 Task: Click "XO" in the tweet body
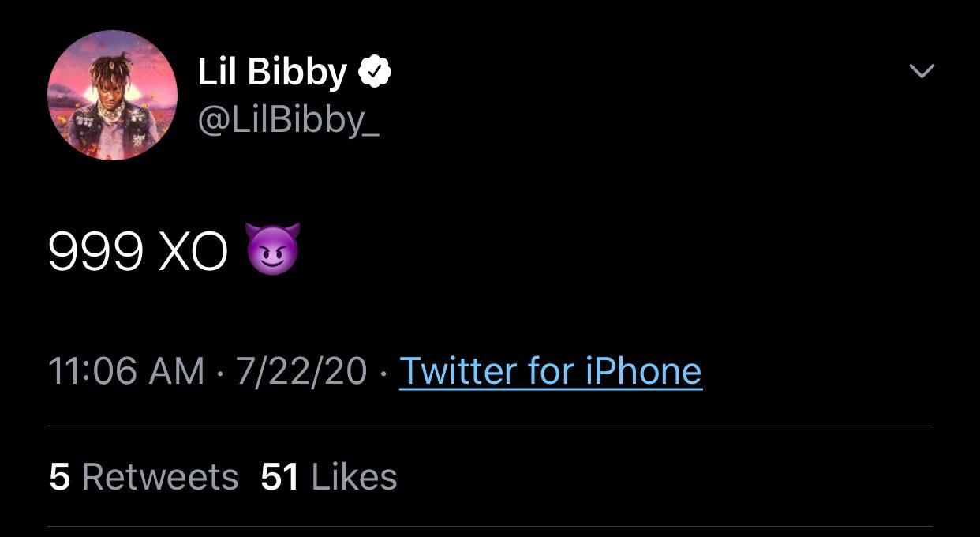193,253
